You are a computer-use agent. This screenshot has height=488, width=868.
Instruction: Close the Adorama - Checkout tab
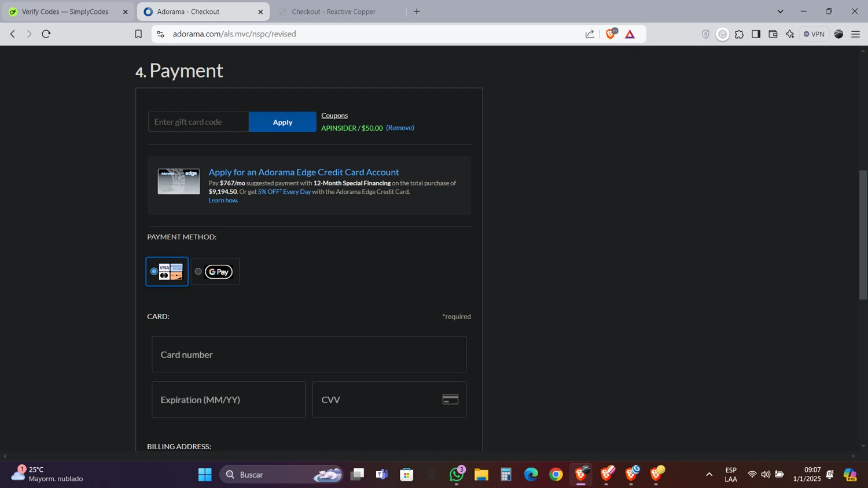pos(260,12)
